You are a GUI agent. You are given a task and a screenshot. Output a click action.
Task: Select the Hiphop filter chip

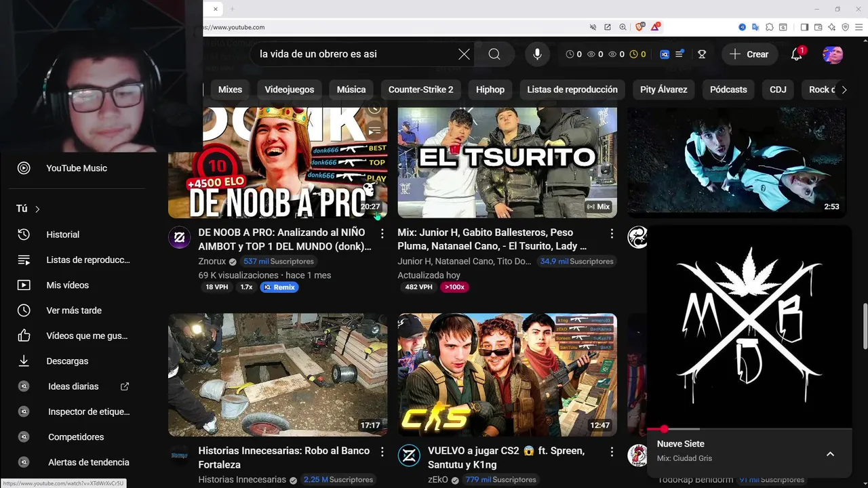point(490,89)
